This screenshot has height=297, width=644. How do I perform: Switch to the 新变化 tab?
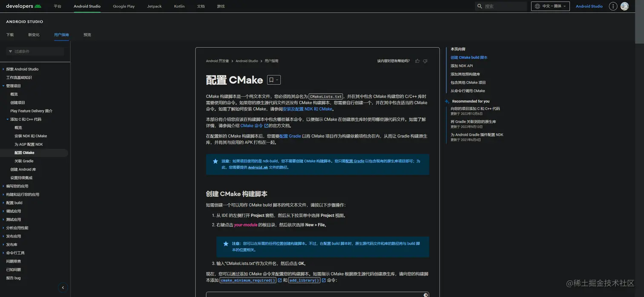point(34,35)
